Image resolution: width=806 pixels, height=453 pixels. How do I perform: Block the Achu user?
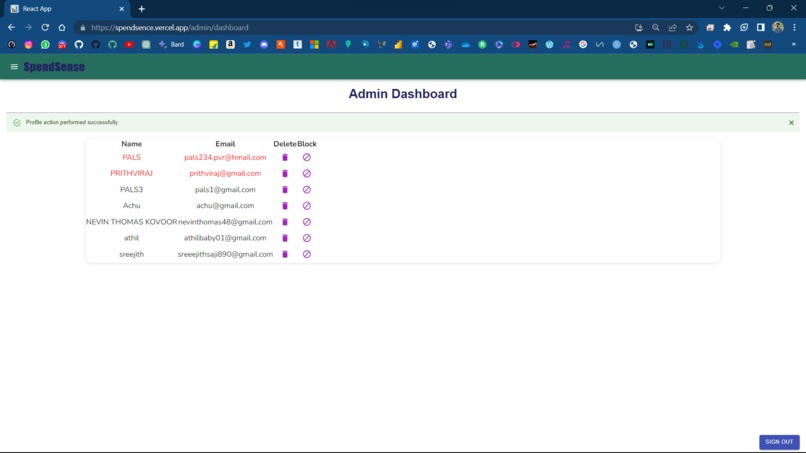(307, 206)
